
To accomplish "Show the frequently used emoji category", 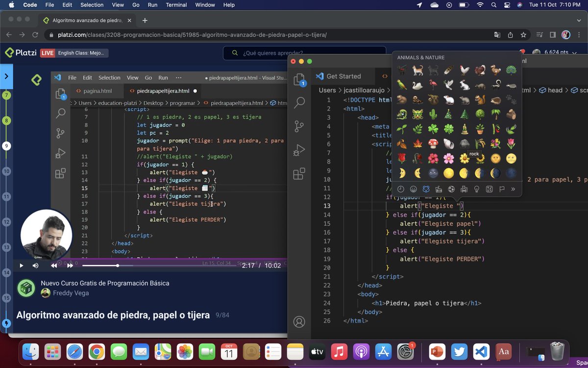I will (400, 189).
